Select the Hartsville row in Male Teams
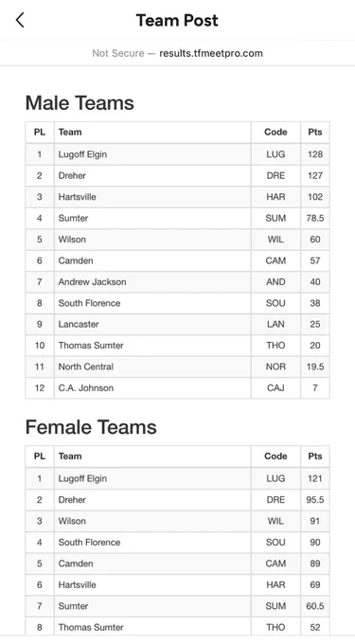 [177, 197]
